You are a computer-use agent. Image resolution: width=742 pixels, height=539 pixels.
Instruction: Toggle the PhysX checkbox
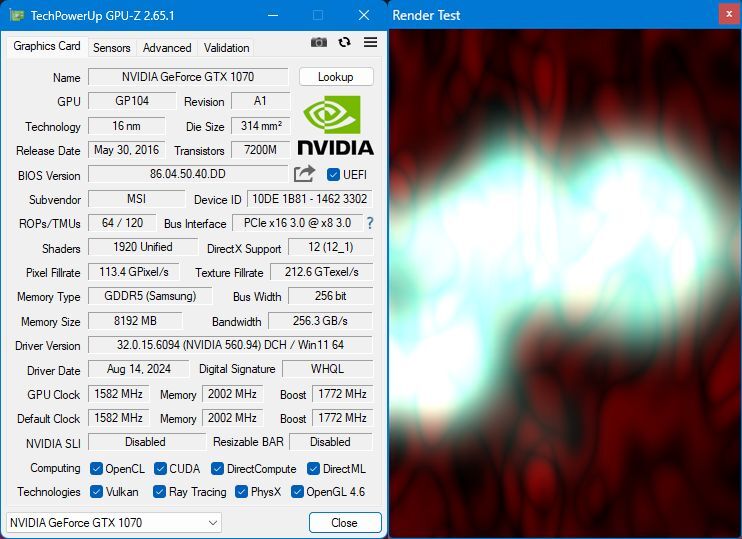coord(241,492)
